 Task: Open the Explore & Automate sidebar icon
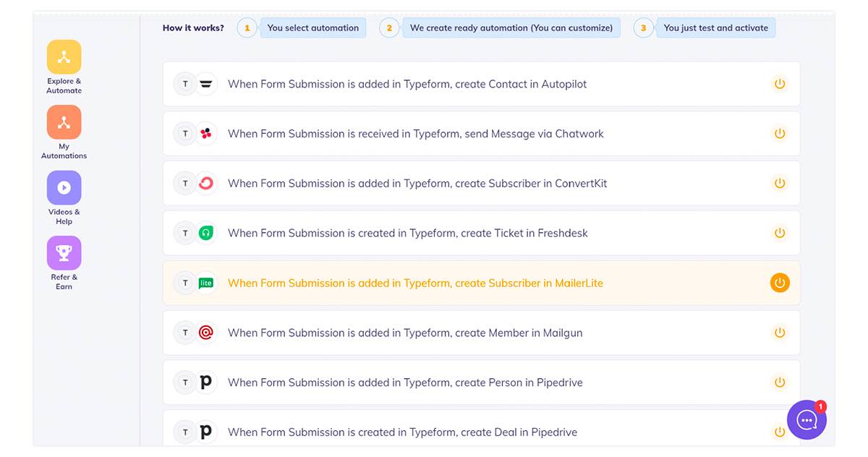coord(64,57)
